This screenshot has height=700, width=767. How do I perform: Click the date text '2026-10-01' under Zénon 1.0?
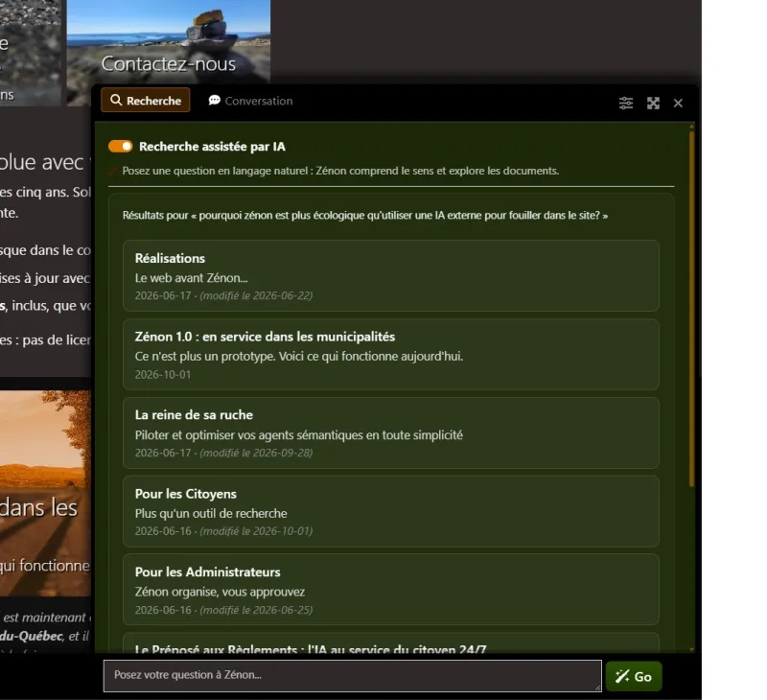163,374
